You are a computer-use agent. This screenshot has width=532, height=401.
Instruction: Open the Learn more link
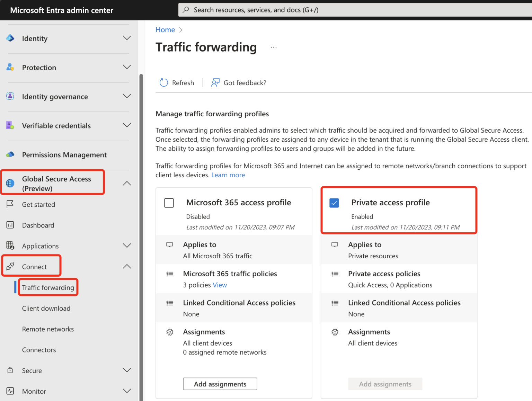[228, 175]
